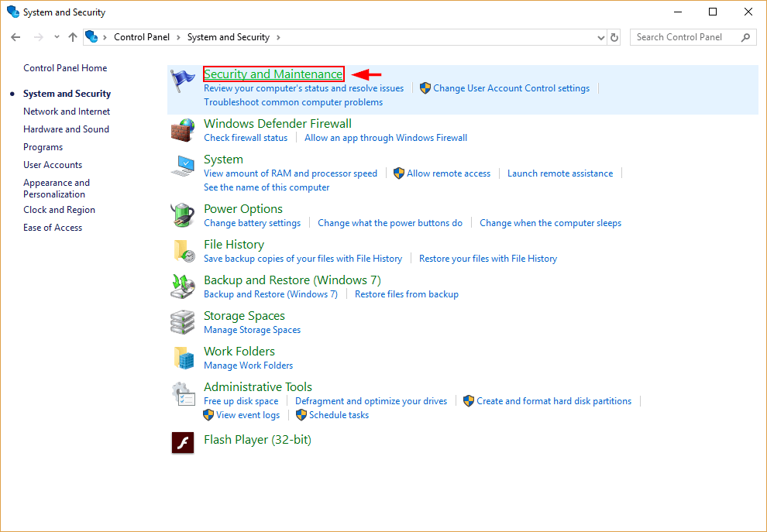Open Flash Player (32-bit) link
Image resolution: width=767 pixels, height=532 pixels.
pos(257,440)
